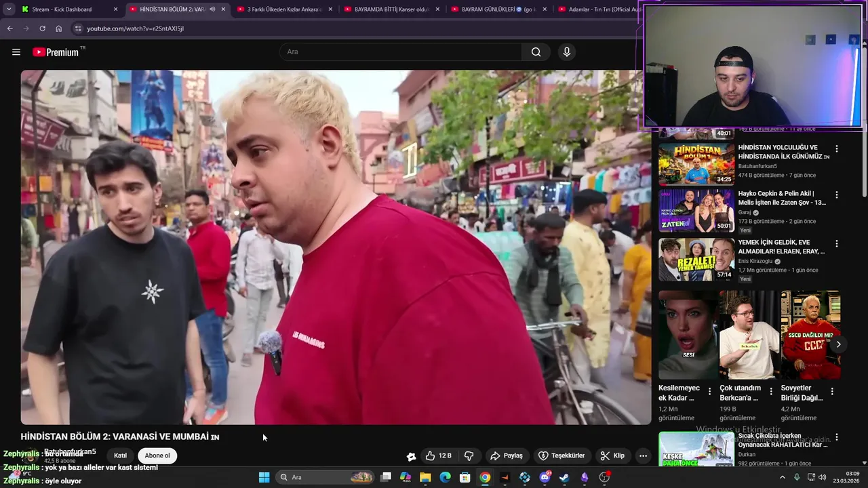Click the icon left of the like button
The width and height of the screenshot is (868, 488).
[x=411, y=456]
